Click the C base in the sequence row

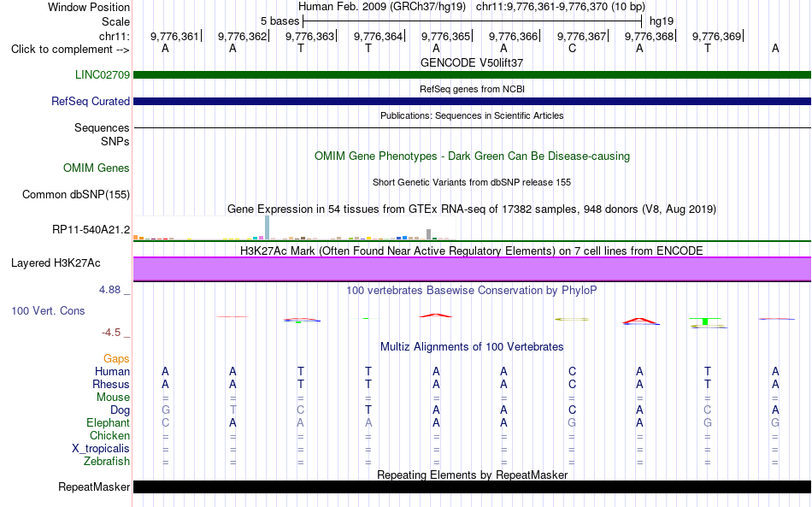click(x=572, y=48)
